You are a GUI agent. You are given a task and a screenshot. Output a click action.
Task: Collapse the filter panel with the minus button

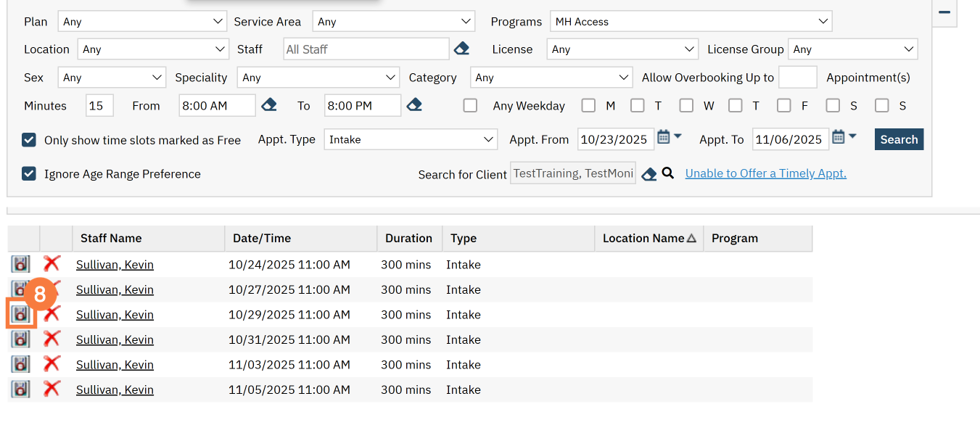click(x=944, y=12)
